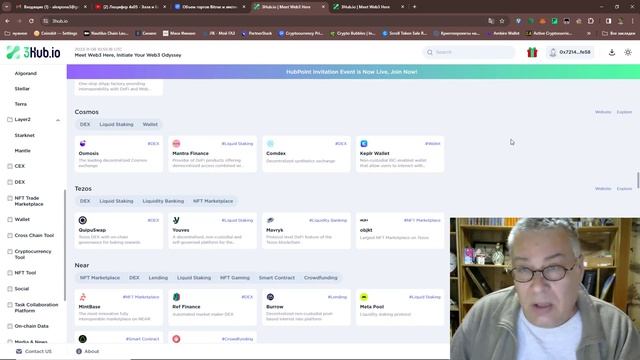
Task: Filter Near by Lending tab
Action: [158, 278]
